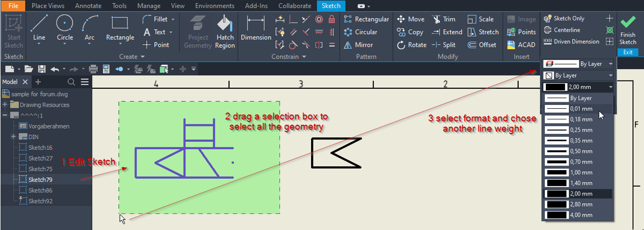Insert an ACAD file
644x230 pixels.
coord(521,45)
